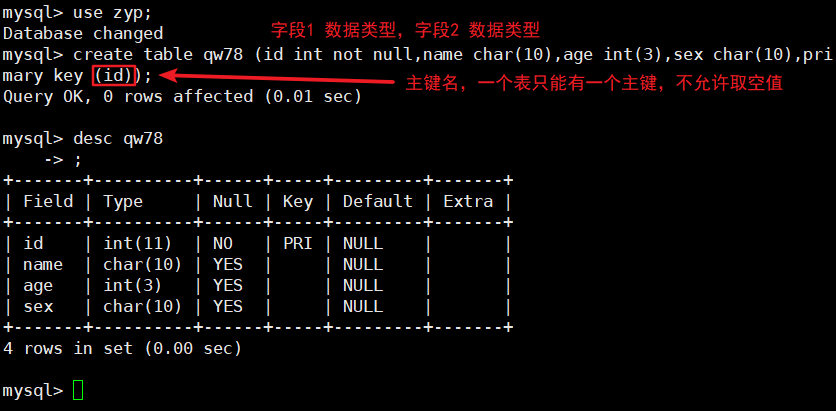Click the Type column header
This screenshot has width=836, height=411.
point(123,201)
